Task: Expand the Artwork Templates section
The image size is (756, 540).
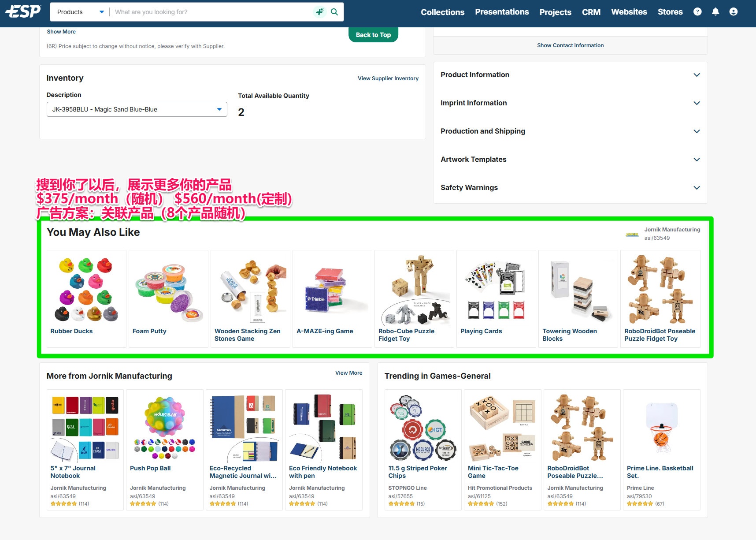Action: click(570, 160)
